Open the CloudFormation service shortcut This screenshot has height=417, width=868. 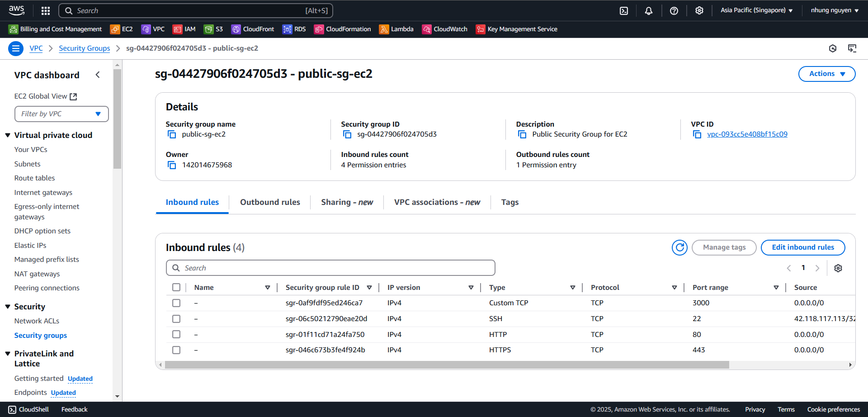point(343,29)
